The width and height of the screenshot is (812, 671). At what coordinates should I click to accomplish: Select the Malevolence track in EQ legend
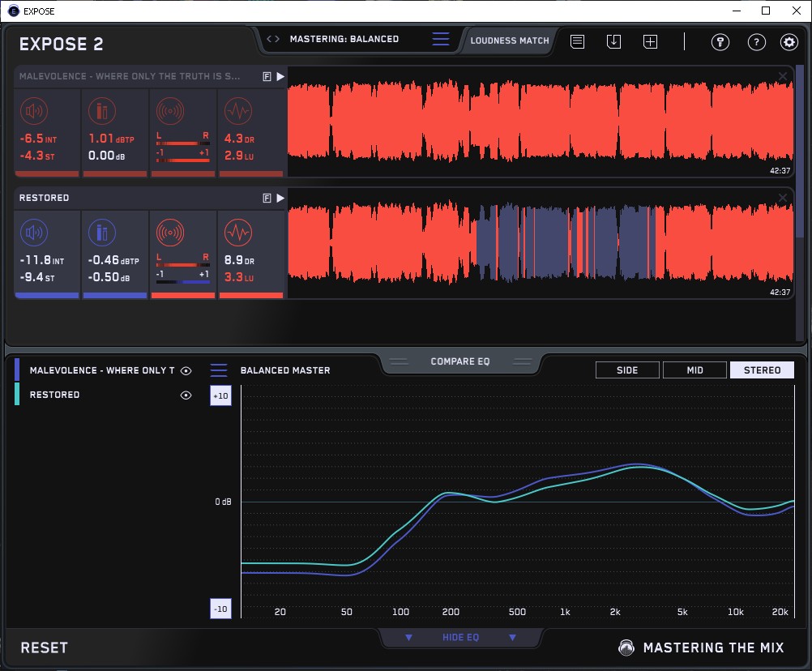pos(102,370)
